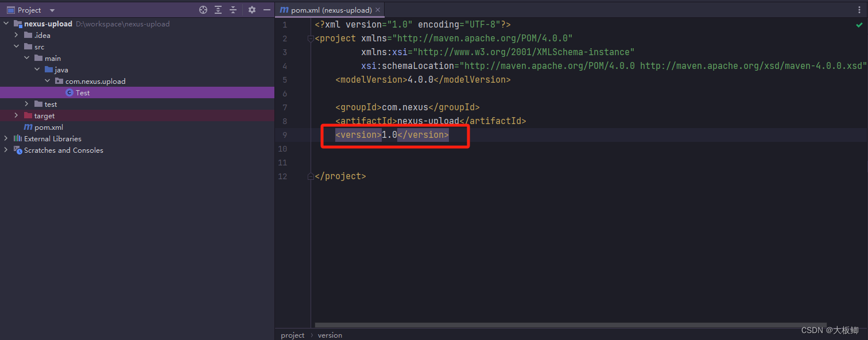The width and height of the screenshot is (868, 340).
Task: Click the Project panel window icon
Action: click(x=10, y=10)
